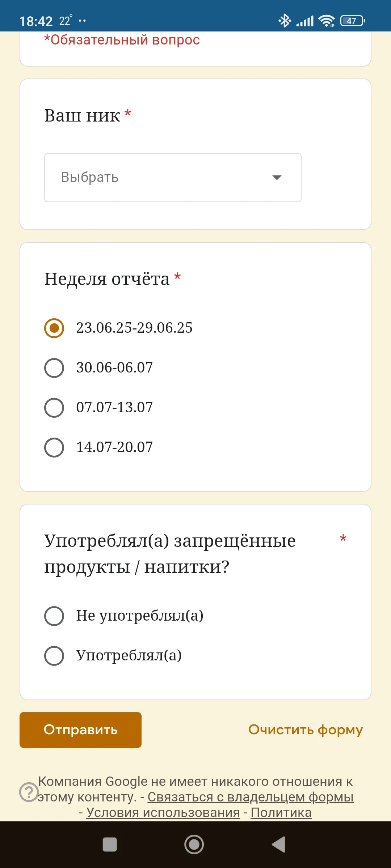The image size is (391, 868).
Task: Tap the battery indicator showing 47
Action: [x=352, y=21]
